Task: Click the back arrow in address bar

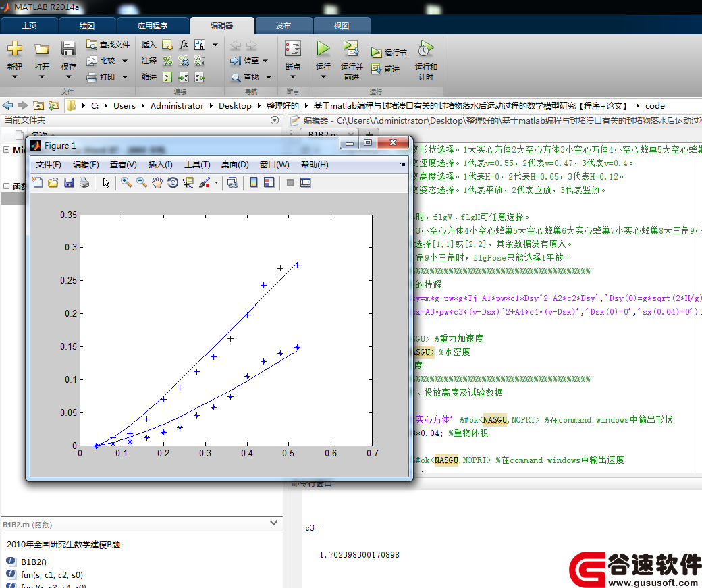Action: 7,106
